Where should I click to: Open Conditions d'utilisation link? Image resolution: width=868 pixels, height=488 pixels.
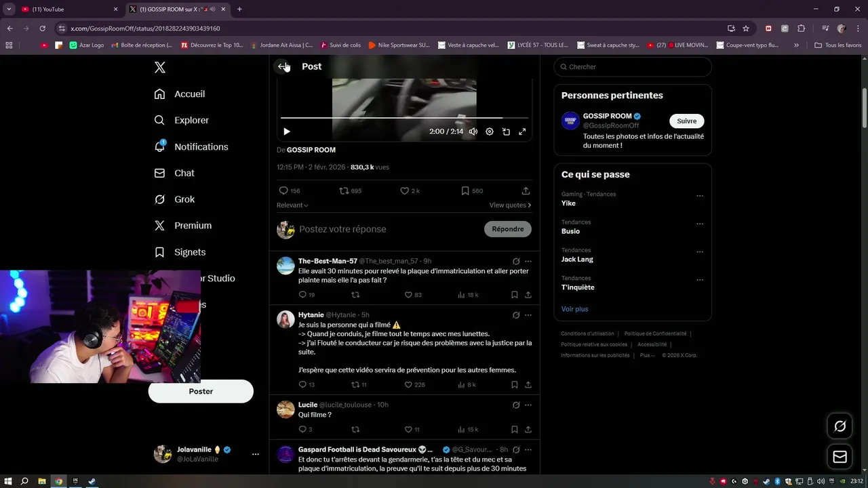[587, 333]
